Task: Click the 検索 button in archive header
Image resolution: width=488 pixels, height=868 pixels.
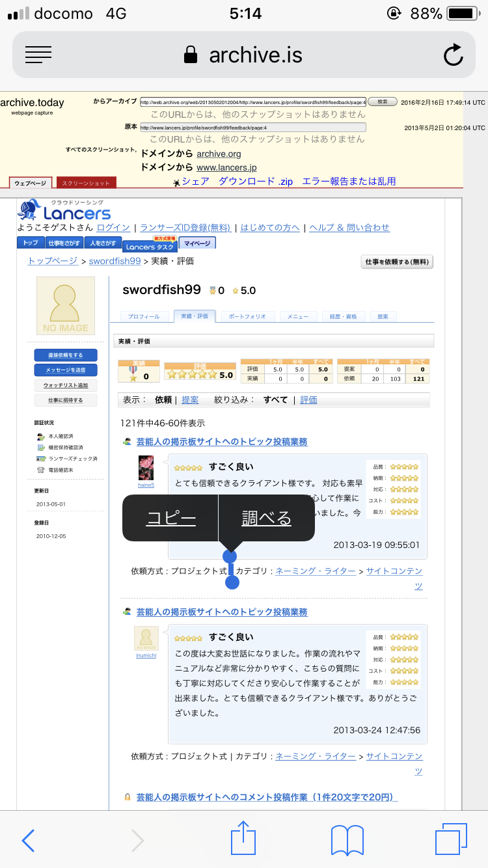Action: (x=383, y=102)
